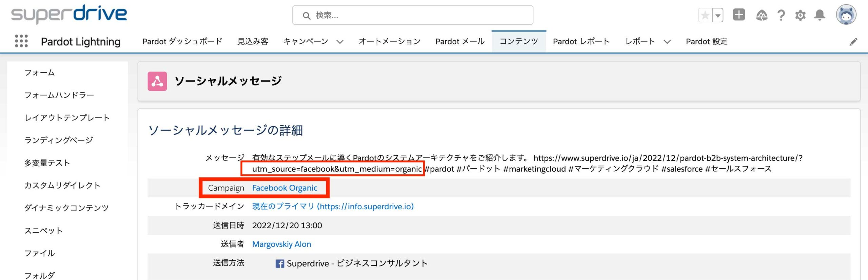
Task: Open the レポート tab
Action: [640, 41]
